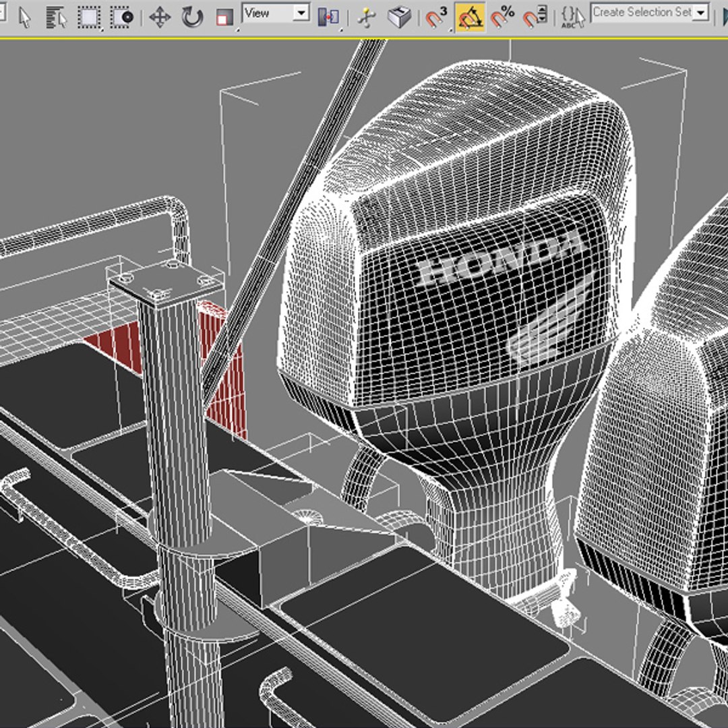Enable the Percent Snap toggle
Image resolution: width=728 pixels, height=728 pixels.
coord(502,17)
